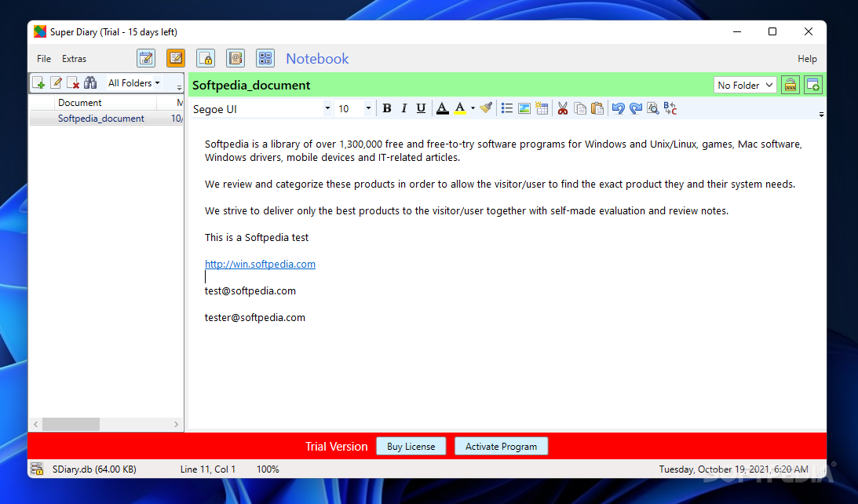858x504 pixels.
Task: Follow the http://win.softpedia.com link
Action: 260,264
